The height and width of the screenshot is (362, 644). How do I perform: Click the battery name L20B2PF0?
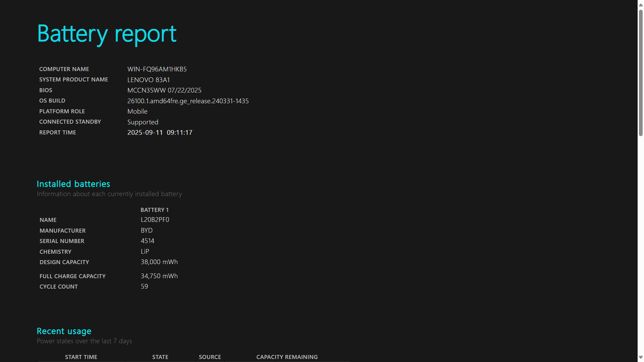pos(155,220)
